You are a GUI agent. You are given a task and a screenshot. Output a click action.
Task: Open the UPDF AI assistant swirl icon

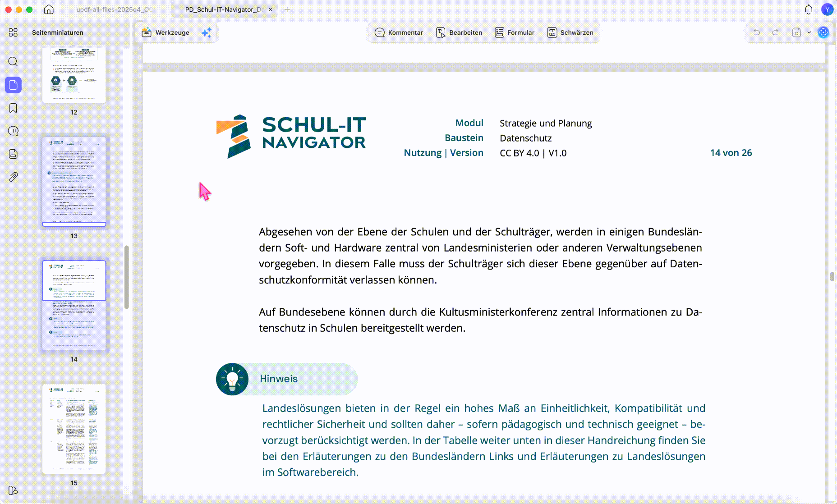tap(823, 32)
